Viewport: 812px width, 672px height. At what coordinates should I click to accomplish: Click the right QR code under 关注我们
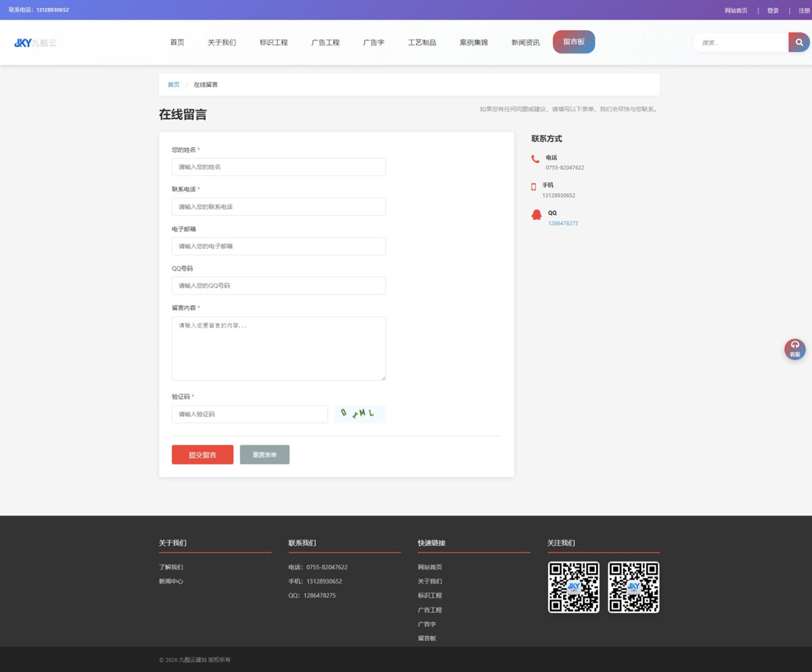pos(633,587)
